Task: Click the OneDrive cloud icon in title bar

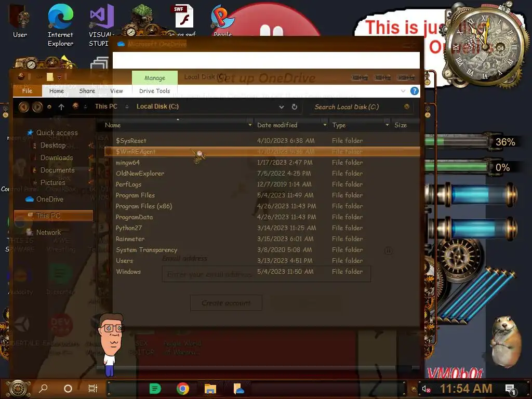Action: [121, 44]
